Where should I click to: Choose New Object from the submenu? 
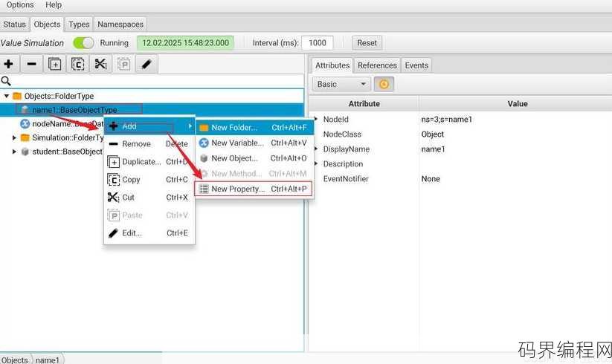[254, 158]
